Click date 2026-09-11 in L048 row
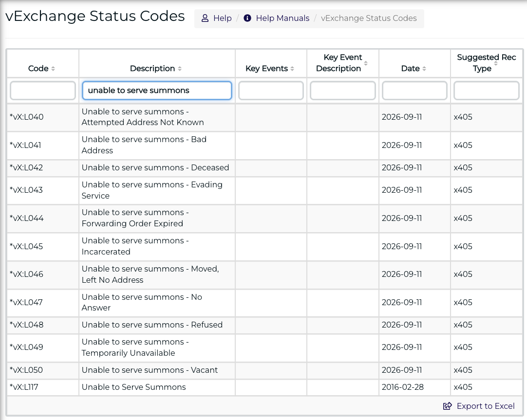The image size is (527, 420). tap(402, 325)
